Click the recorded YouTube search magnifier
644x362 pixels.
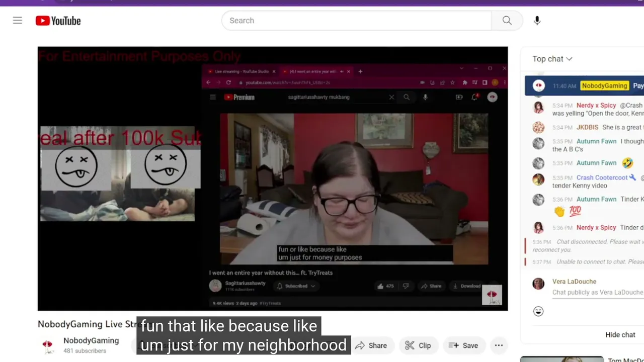click(x=407, y=98)
